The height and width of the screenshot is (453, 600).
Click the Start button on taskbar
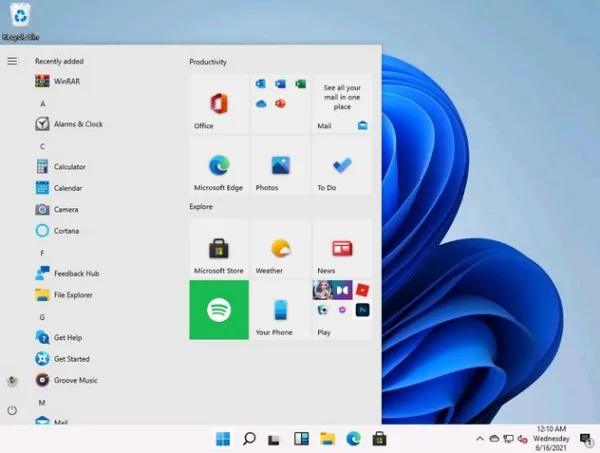[223, 439]
